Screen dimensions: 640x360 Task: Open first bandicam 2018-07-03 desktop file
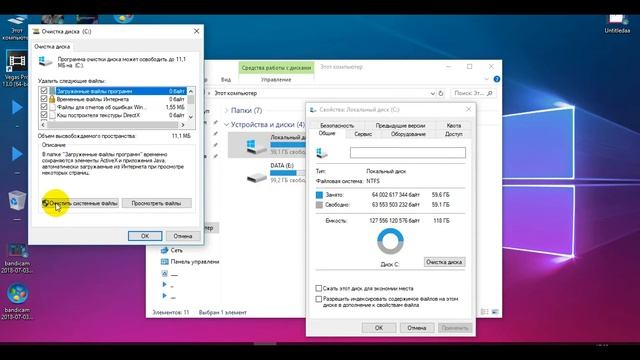[x=17, y=258]
